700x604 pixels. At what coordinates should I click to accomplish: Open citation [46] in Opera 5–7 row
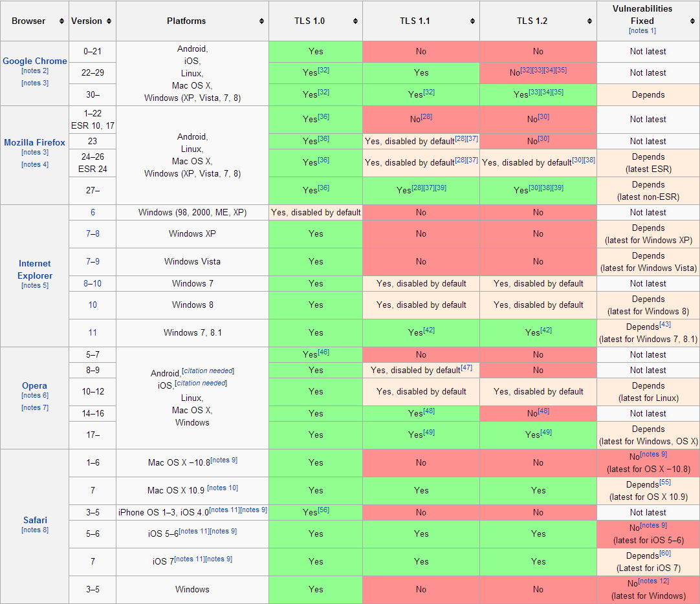coord(323,352)
